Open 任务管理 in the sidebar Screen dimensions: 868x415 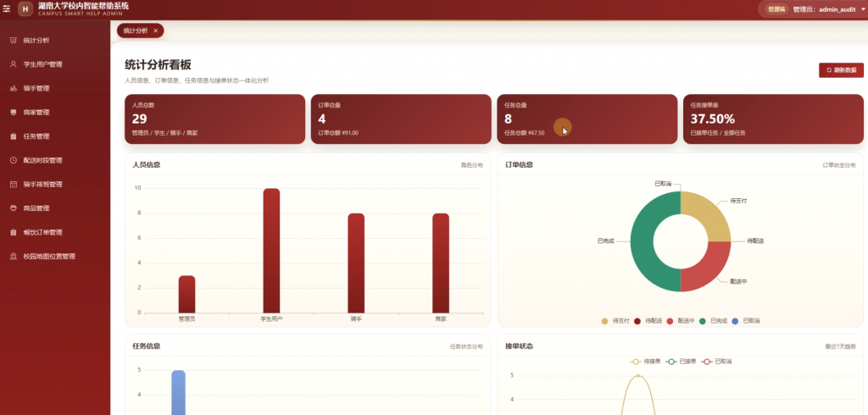55,136
